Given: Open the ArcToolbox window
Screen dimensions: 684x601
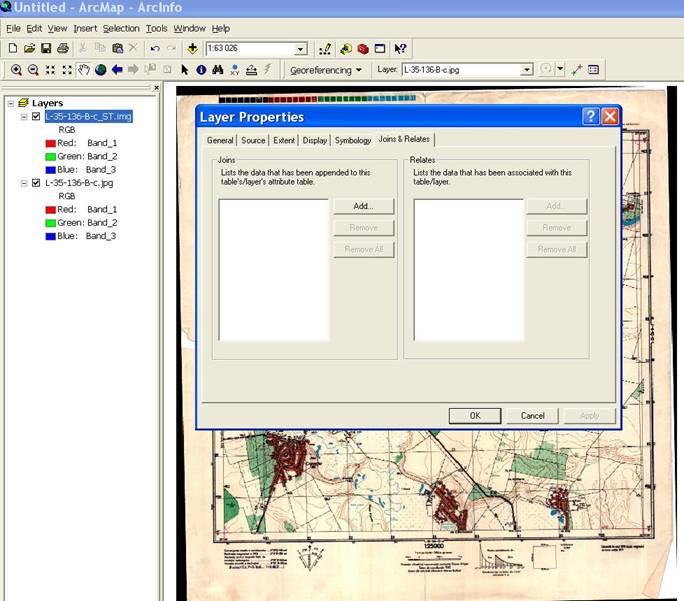Looking at the screenshot, I should point(362,48).
